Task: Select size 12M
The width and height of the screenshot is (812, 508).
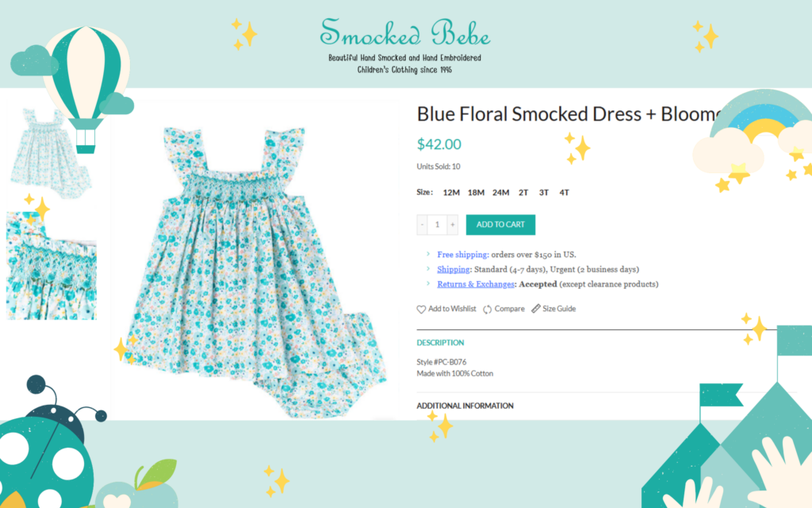Action: coord(451,192)
